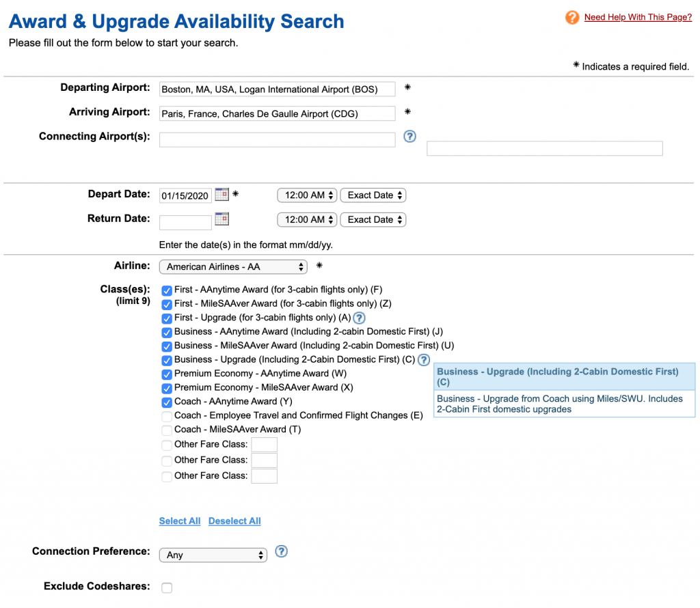This screenshot has height=608, width=700.
Task: Open help for First - Upgrade class
Action: tap(360, 317)
